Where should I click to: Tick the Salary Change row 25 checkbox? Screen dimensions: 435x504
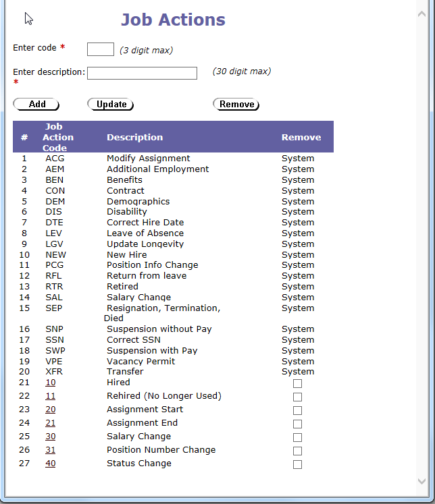297,438
